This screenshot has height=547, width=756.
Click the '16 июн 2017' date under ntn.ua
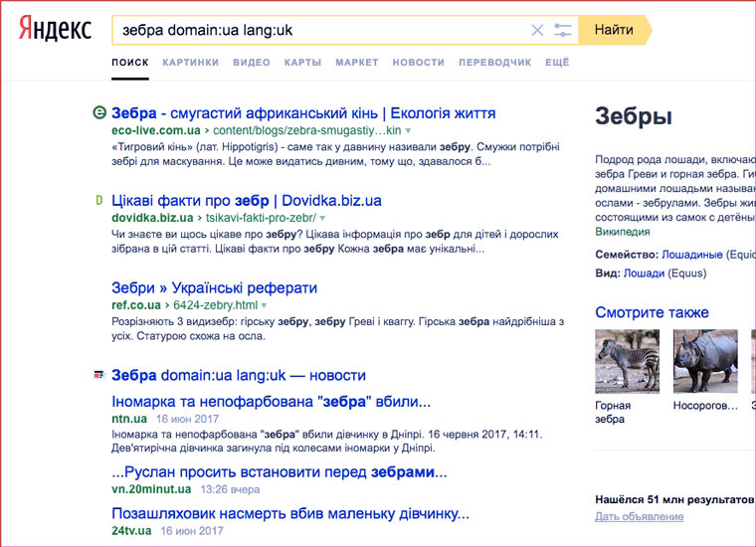point(188,419)
